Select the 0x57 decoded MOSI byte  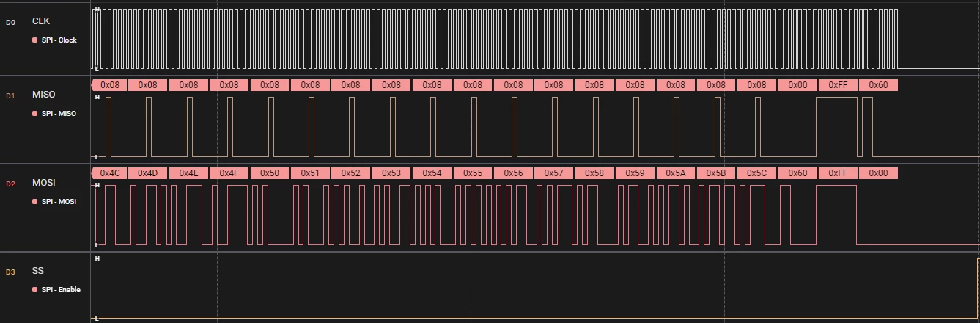555,173
